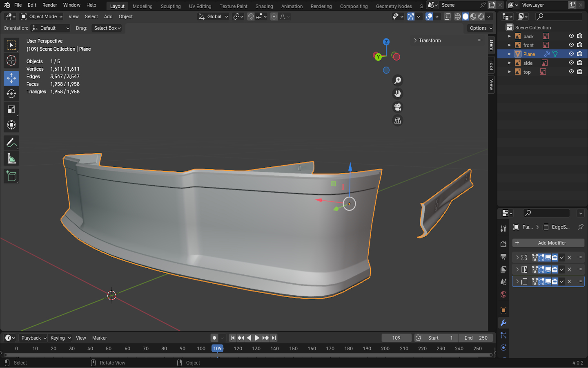The width and height of the screenshot is (588, 368).
Task: Open the Render menu
Action: pos(50,5)
